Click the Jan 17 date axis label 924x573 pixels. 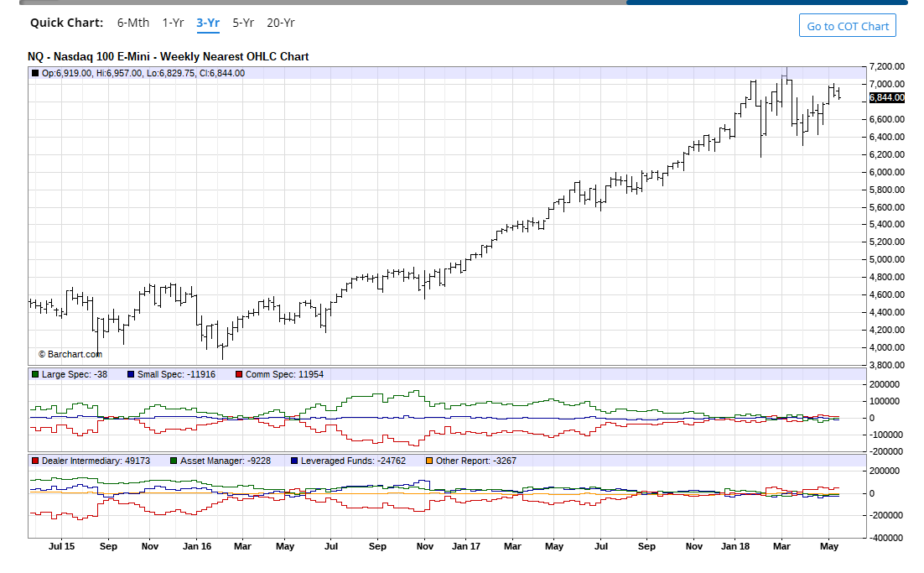click(x=466, y=546)
